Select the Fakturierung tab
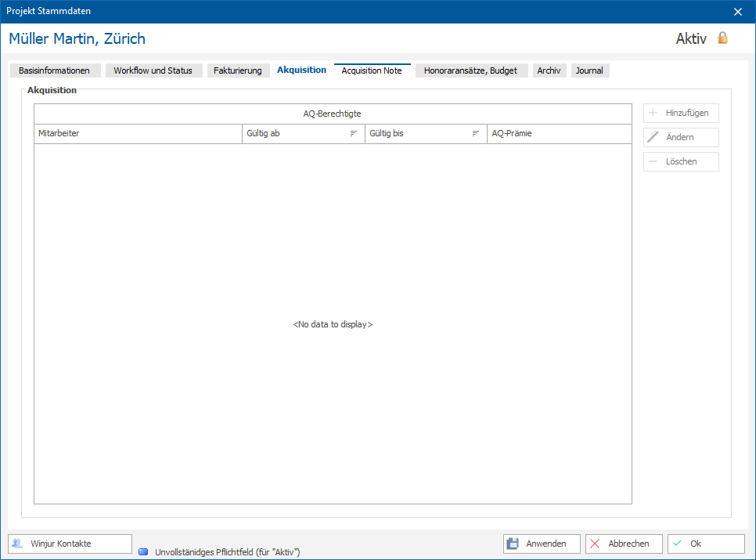The width and height of the screenshot is (756, 560). click(x=238, y=70)
